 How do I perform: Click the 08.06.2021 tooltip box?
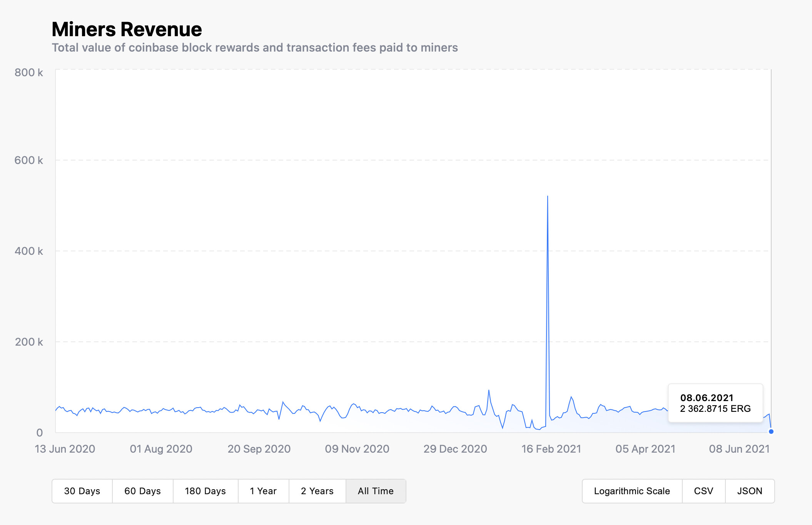[715, 403]
